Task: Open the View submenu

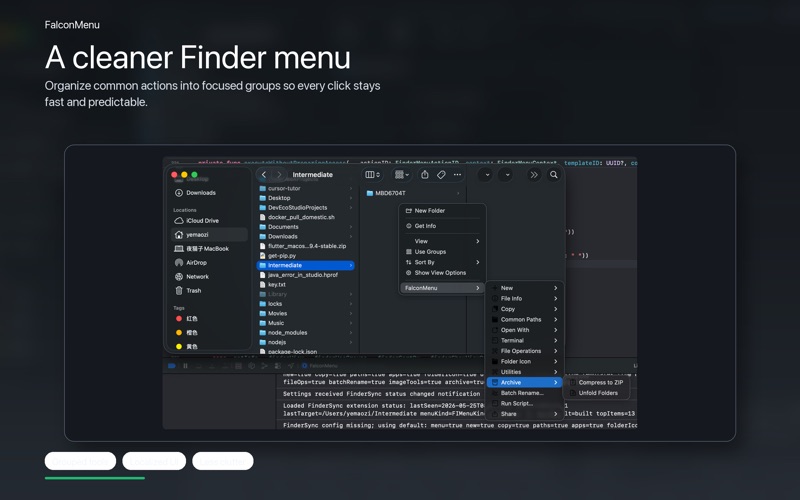Action: click(442, 241)
